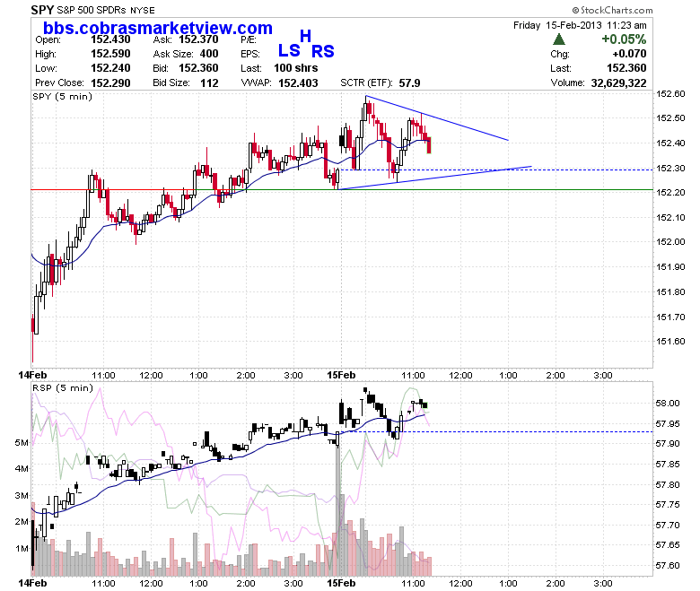The width and height of the screenshot is (700, 591).
Task: Click the 1M volume axis label
Action: (x=22, y=549)
